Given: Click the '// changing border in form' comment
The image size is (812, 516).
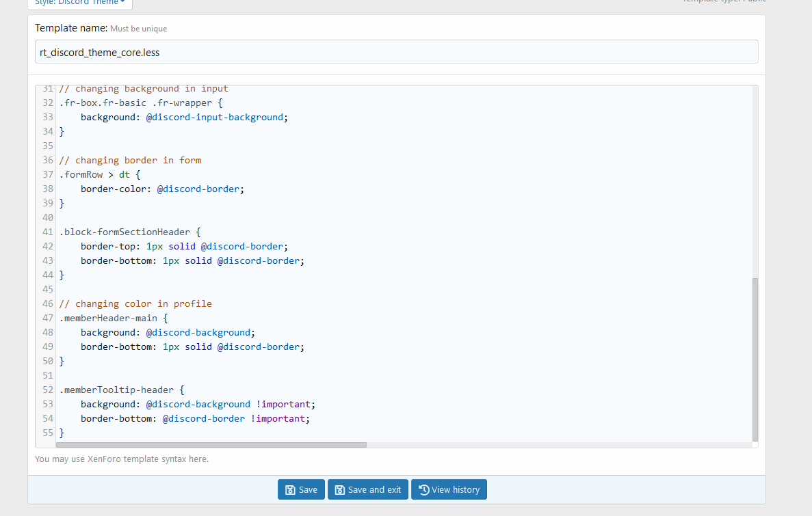Looking at the screenshot, I should pos(130,161).
